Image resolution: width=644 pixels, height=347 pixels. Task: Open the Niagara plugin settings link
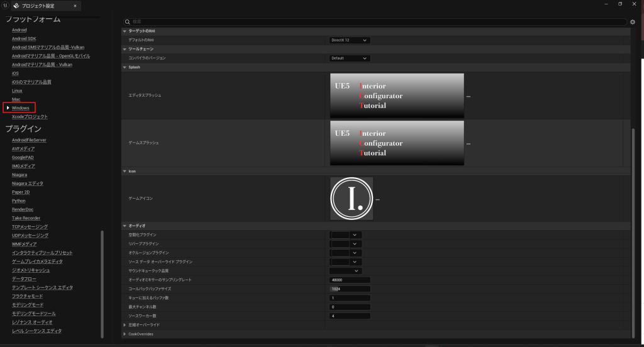coord(20,175)
